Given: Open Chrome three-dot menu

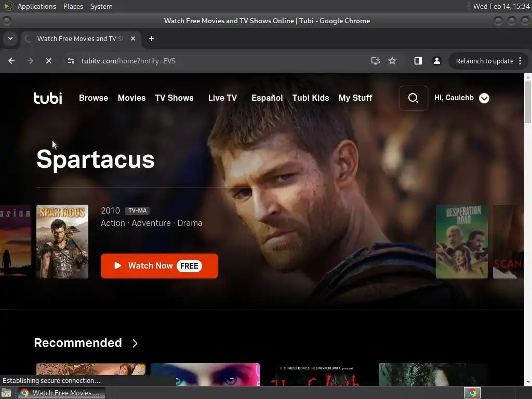Looking at the screenshot, I should 520,61.
